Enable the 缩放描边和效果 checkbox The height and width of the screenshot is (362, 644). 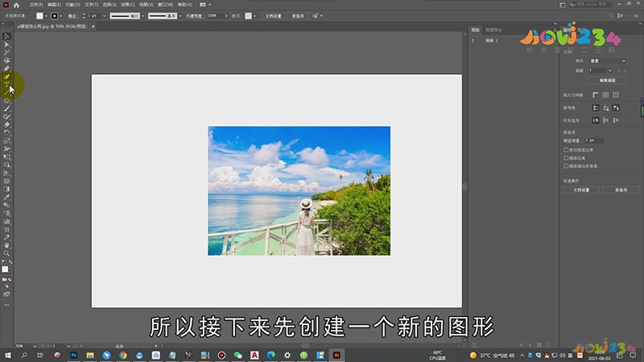[x=566, y=166]
